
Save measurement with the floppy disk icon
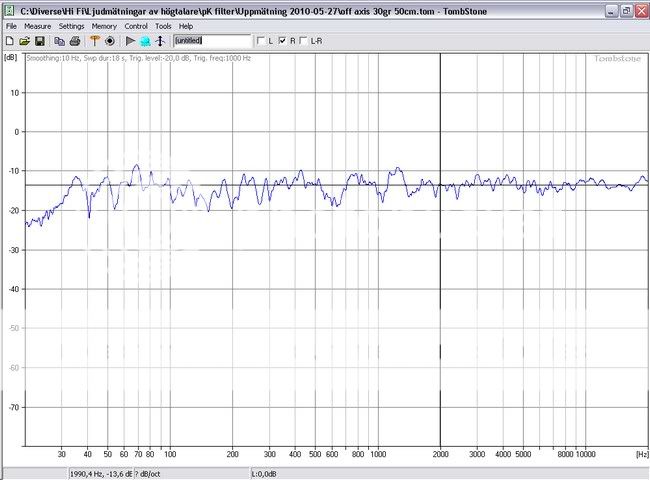[x=39, y=41]
